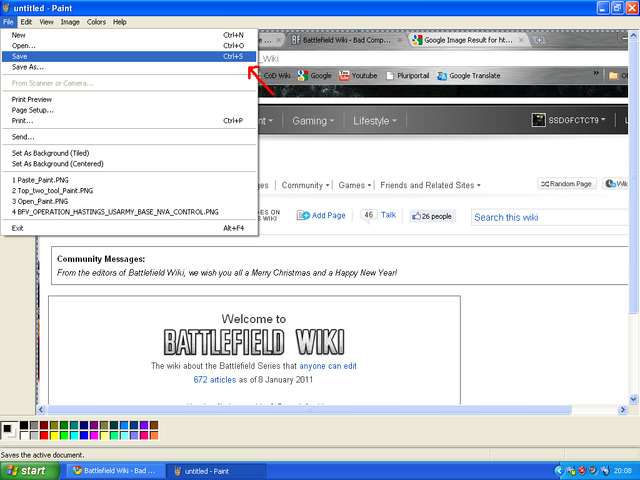Image resolution: width=640 pixels, height=480 pixels.
Task: Click the vertical scrollbar up arrow
Action: [x=633, y=36]
